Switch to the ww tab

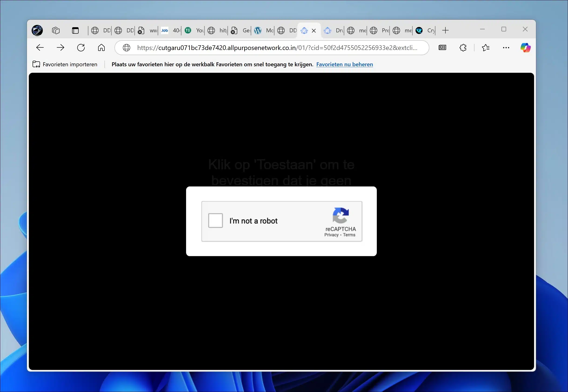(x=147, y=30)
